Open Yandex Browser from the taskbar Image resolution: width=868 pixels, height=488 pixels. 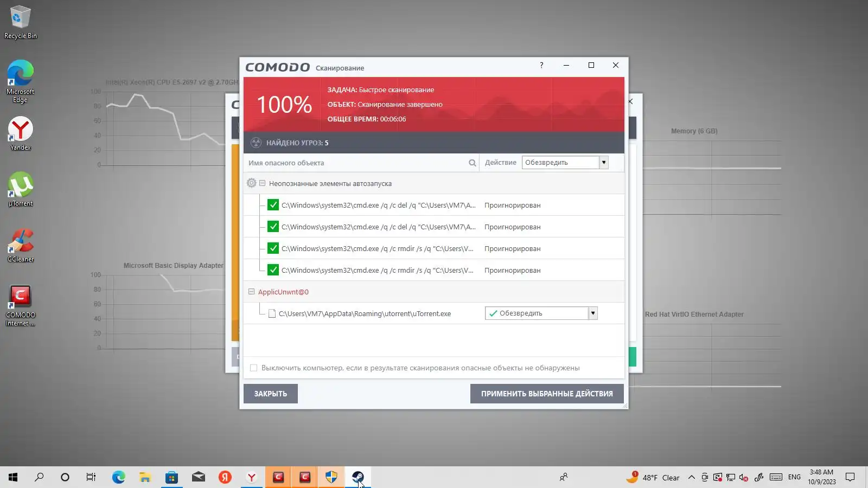pyautogui.click(x=251, y=477)
